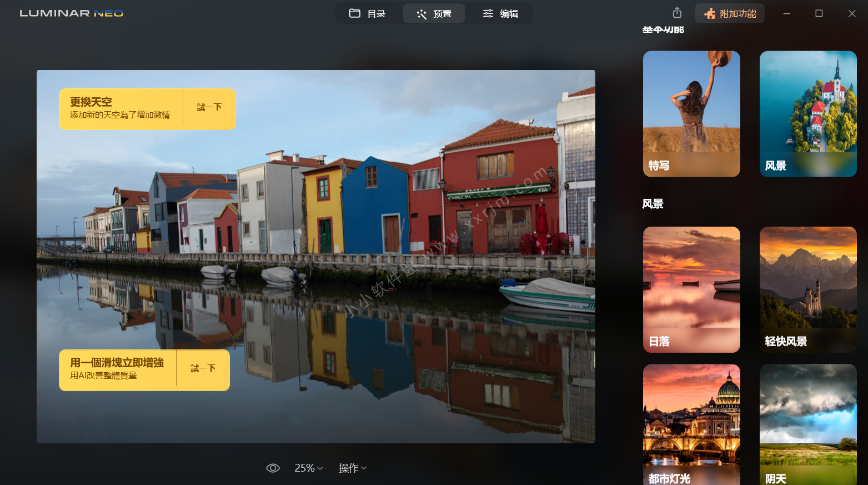The height and width of the screenshot is (485, 868).
Task: Click the puzzle piece extras icon
Action: point(710,13)
